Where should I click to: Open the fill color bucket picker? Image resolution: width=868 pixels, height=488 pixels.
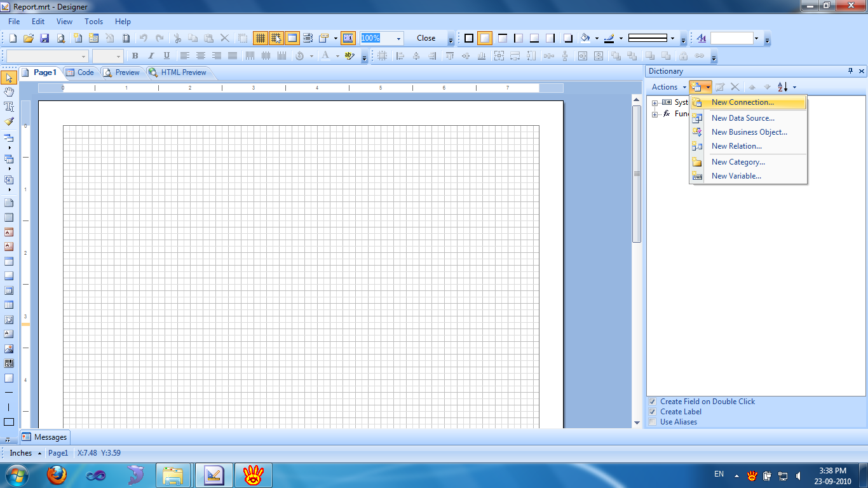tap(585, 38)
